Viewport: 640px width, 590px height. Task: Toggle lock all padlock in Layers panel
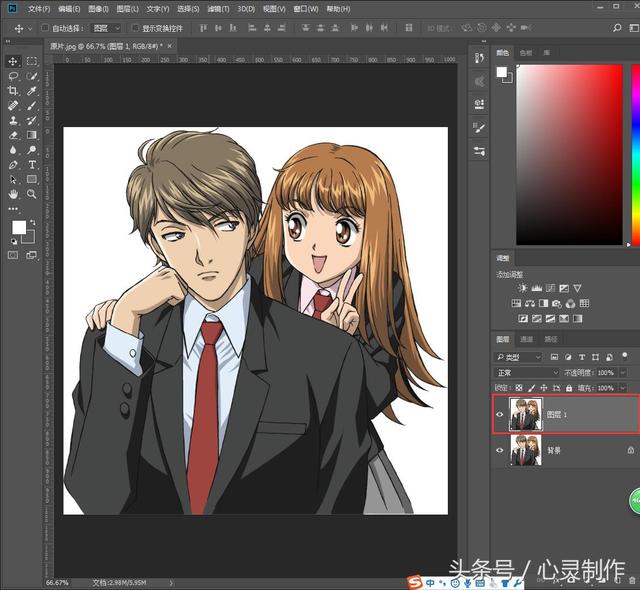point(569,388)
